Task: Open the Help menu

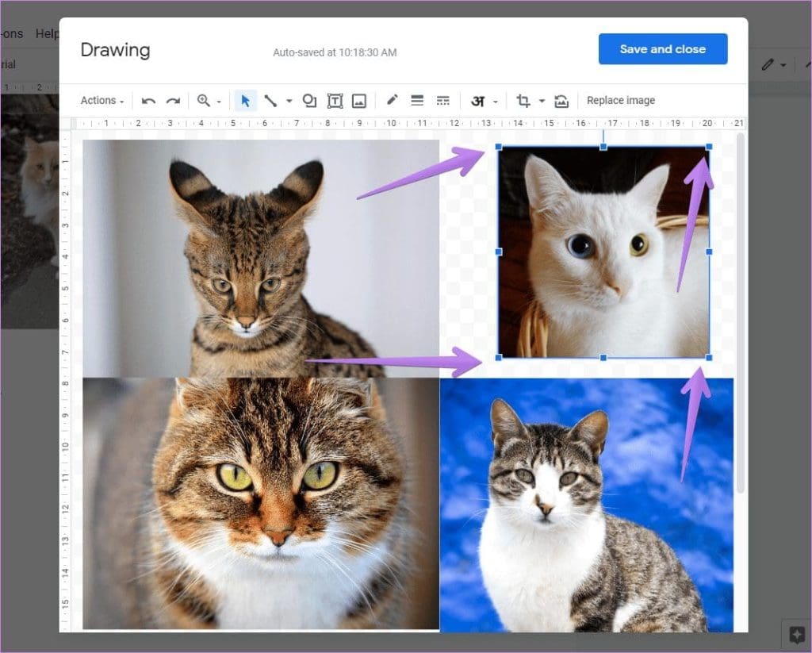Action: point(48,33)
